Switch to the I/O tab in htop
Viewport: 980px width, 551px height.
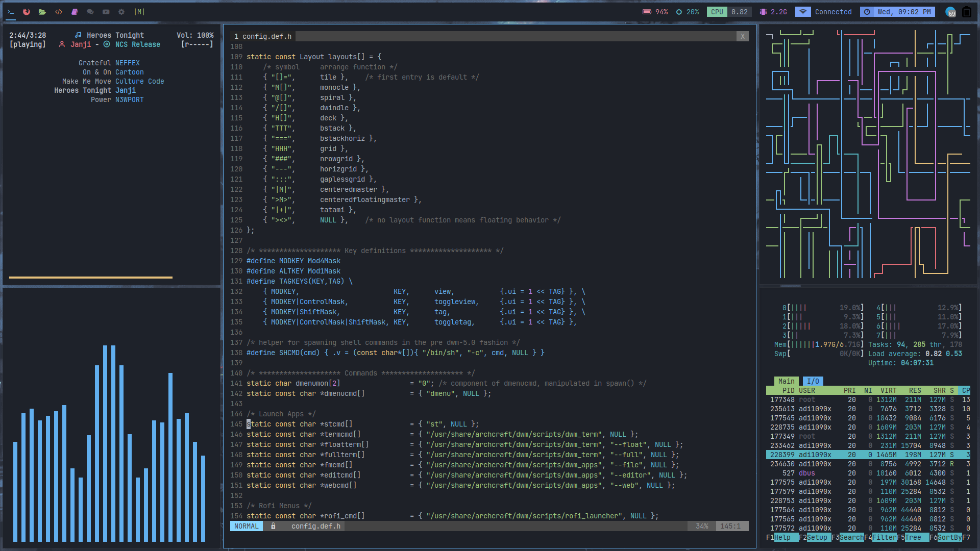click(813, 381)
